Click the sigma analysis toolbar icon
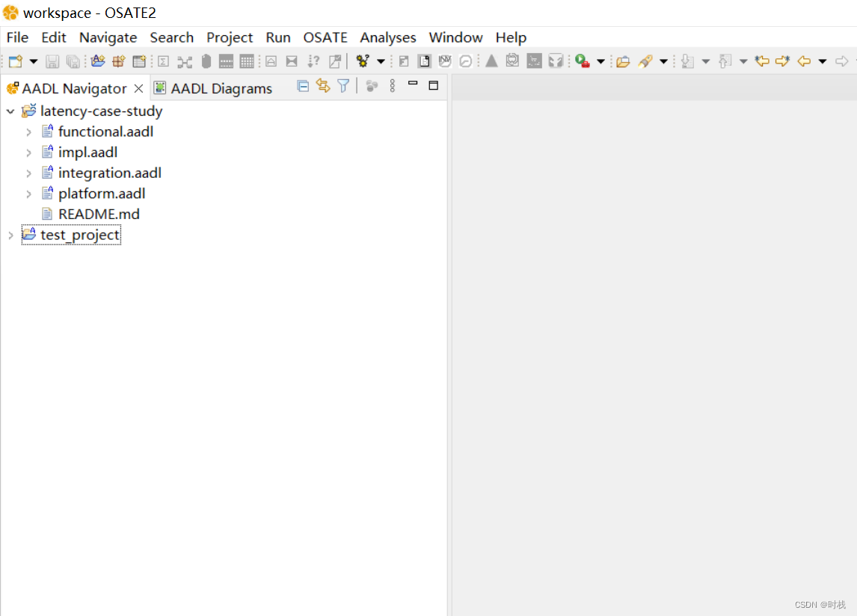The height and width of the screenshot is (616, 857). point(164,61)
